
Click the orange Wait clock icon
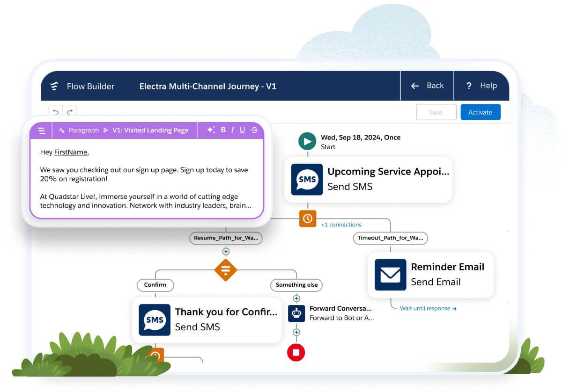pyautogui.click(x=308, y=218)
